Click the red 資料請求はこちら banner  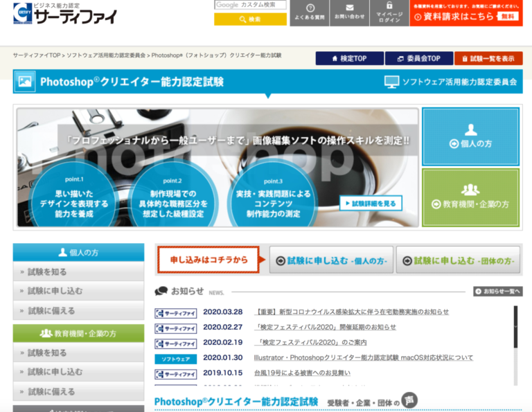[x=466, y=13]
